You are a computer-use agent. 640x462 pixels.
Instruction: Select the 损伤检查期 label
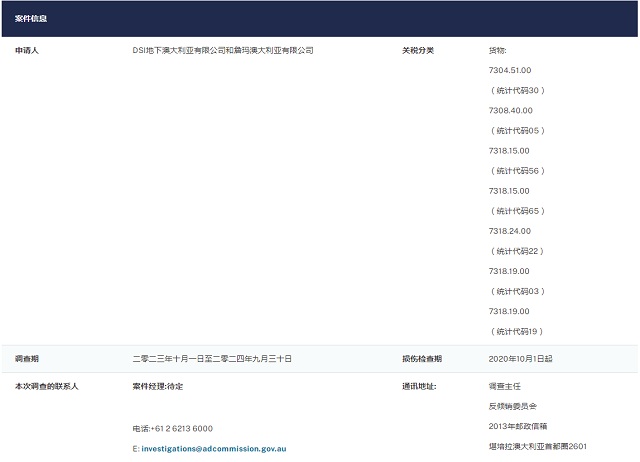(422, 359)
